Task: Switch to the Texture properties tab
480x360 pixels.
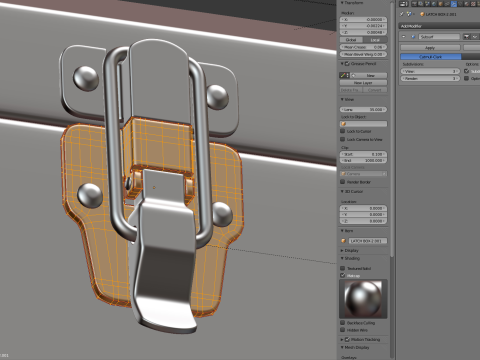Action: tap(473, 4)
